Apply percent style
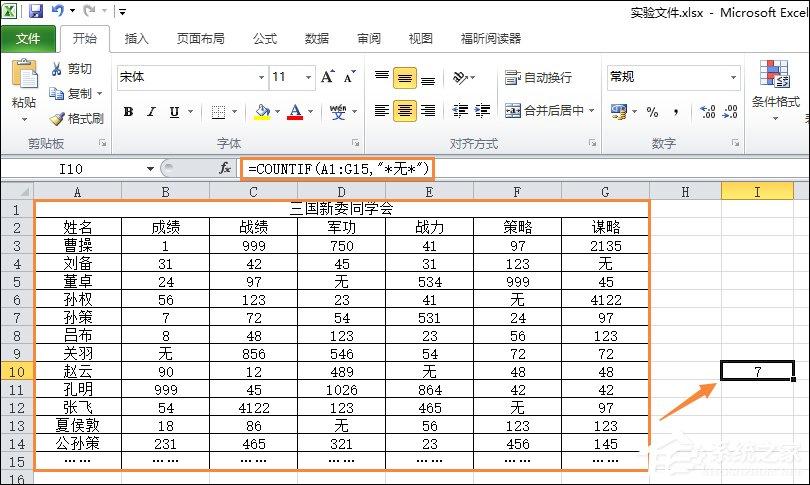This screenshot has width=810, height=485. pos(652,112)
